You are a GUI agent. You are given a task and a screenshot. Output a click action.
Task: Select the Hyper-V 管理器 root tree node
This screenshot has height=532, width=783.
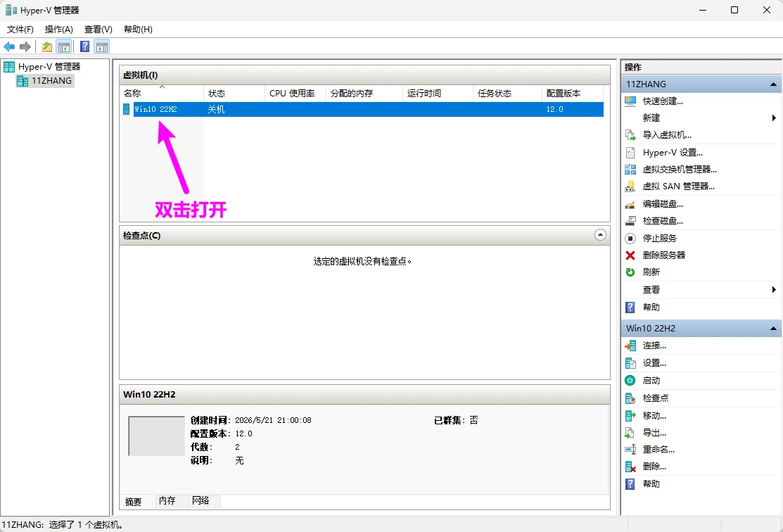click(x=49, y=66)
